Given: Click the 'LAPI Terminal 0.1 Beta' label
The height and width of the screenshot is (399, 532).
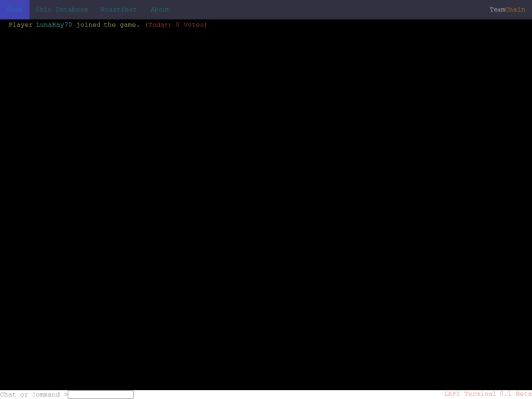Looking at the screenshot, I should [488, 394].
